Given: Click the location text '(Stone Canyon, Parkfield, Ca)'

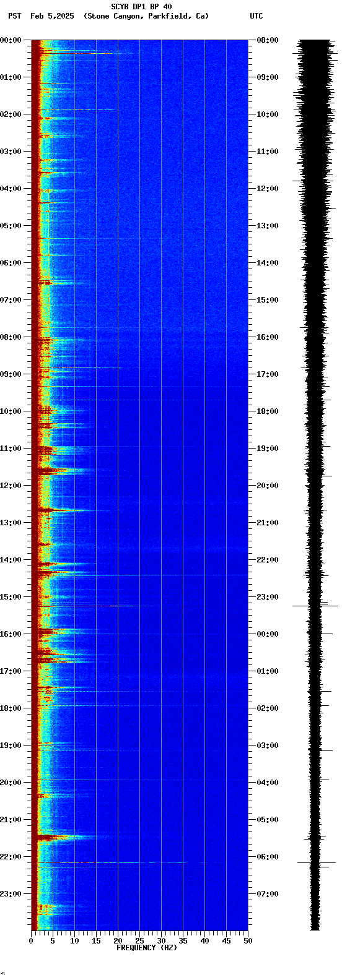Looking at the screenshot, I should 146,16.
